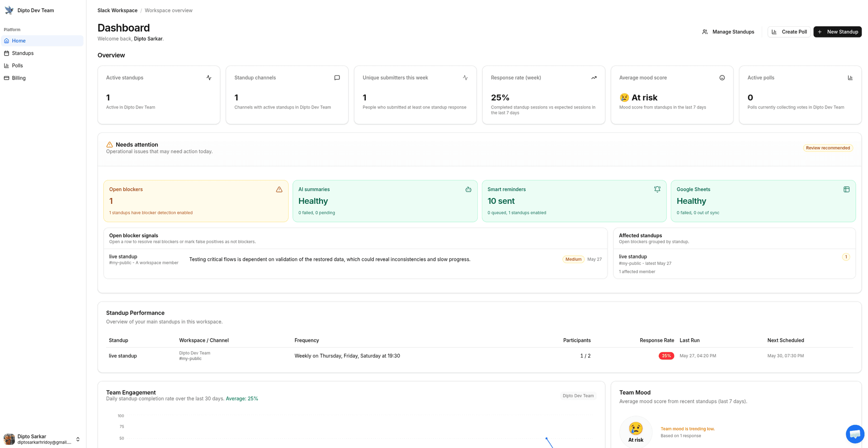Click the Review recommended badge
The width and height of the screenshot is (868, 448).
tap(828, 148)
